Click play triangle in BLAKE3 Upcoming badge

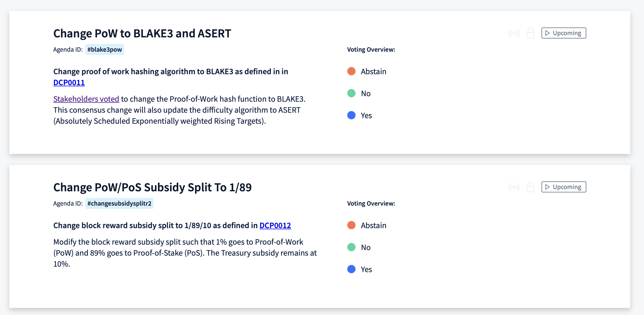point(547,33)
